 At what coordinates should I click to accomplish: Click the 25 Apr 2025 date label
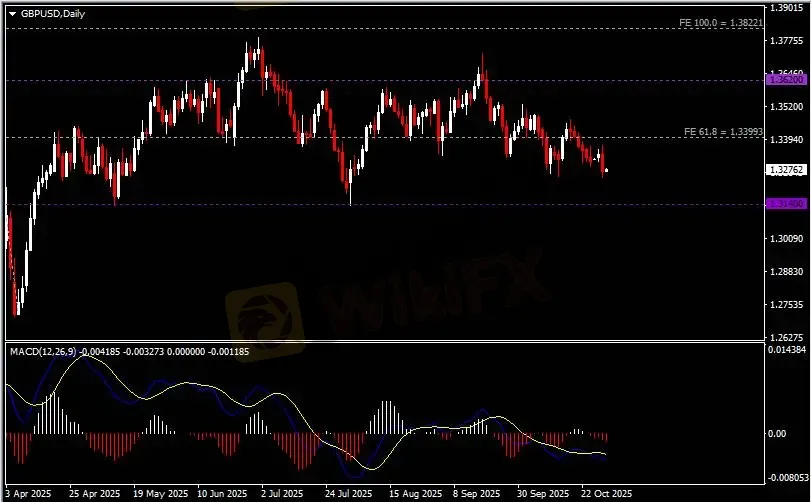click(x=95, y=493)
